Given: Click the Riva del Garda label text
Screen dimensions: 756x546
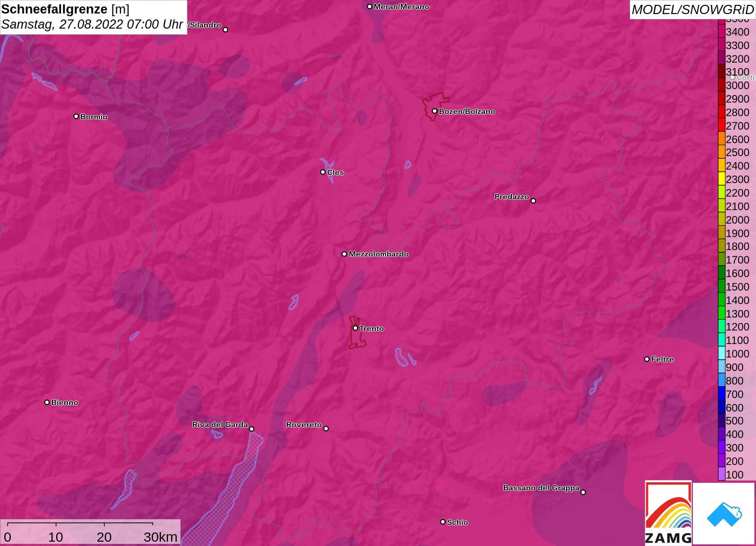Looking at the screenshot, I should tap(220, 424).
